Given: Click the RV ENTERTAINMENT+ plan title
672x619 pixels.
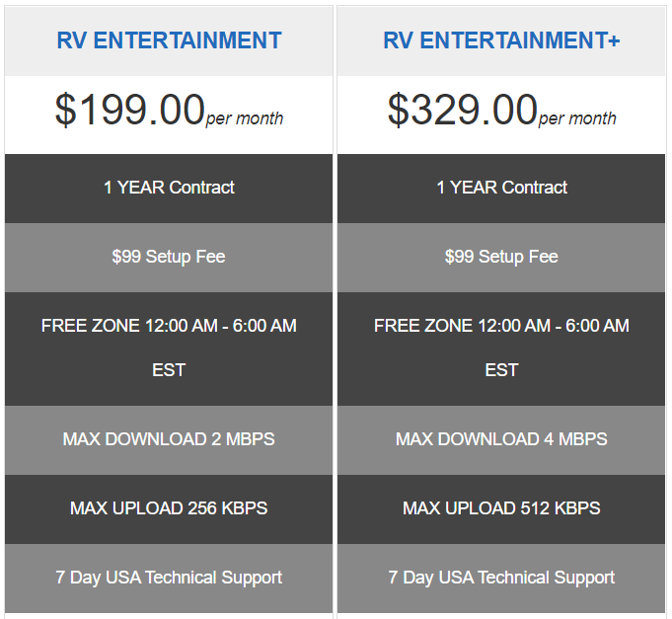Looking at the screenshot, I should tap(501, 40).
